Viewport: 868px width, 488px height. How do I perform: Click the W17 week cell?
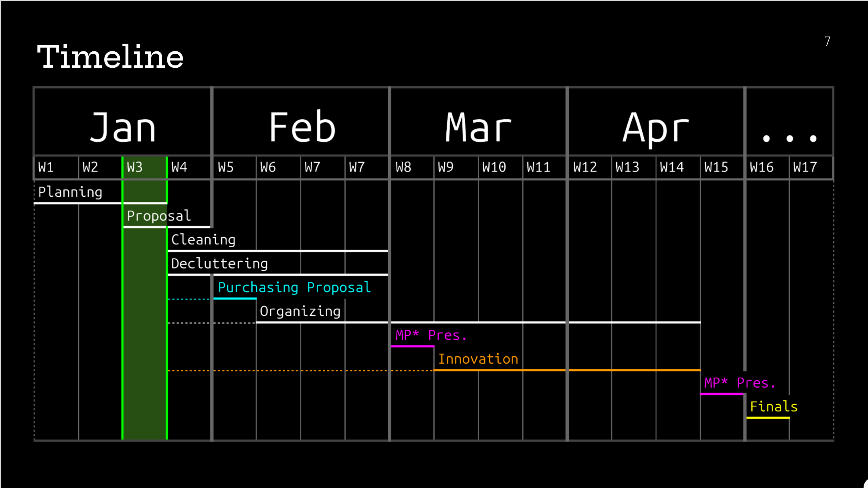(811, 167)
